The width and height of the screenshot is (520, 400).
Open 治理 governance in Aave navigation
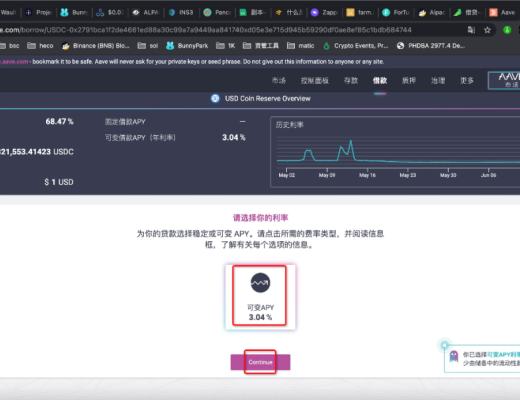[x=438, y=80]
